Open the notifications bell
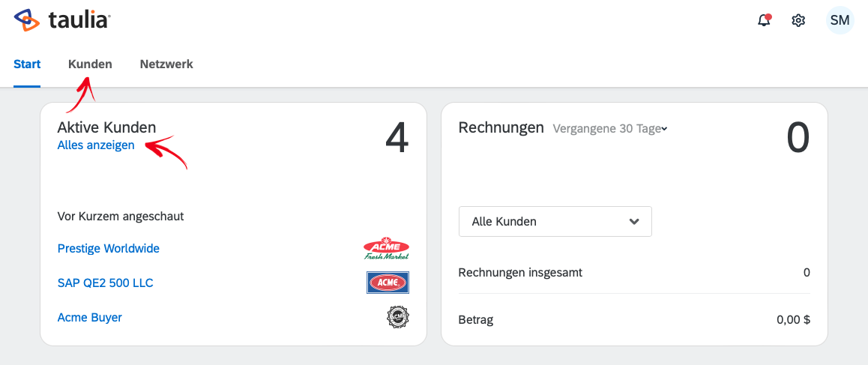 [764, 20]
